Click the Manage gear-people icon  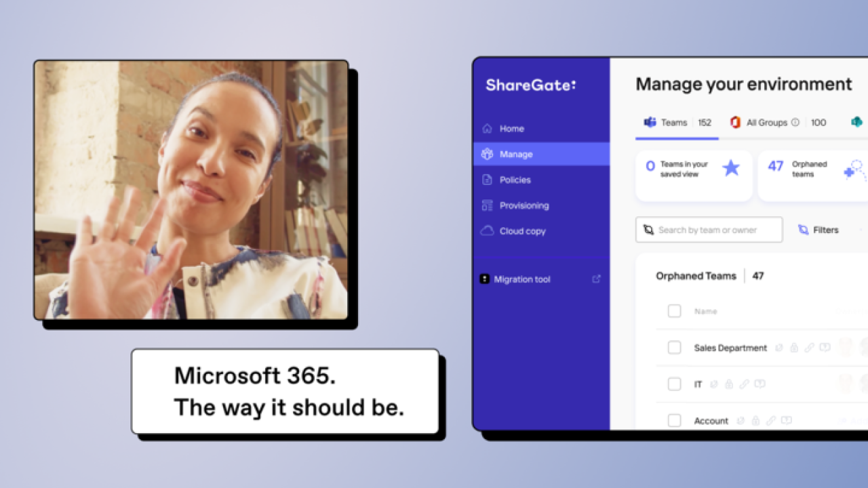coord(487,154)
